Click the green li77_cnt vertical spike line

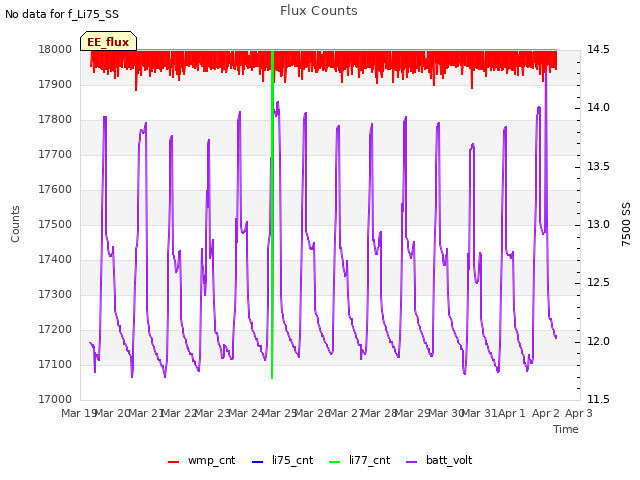272,214
